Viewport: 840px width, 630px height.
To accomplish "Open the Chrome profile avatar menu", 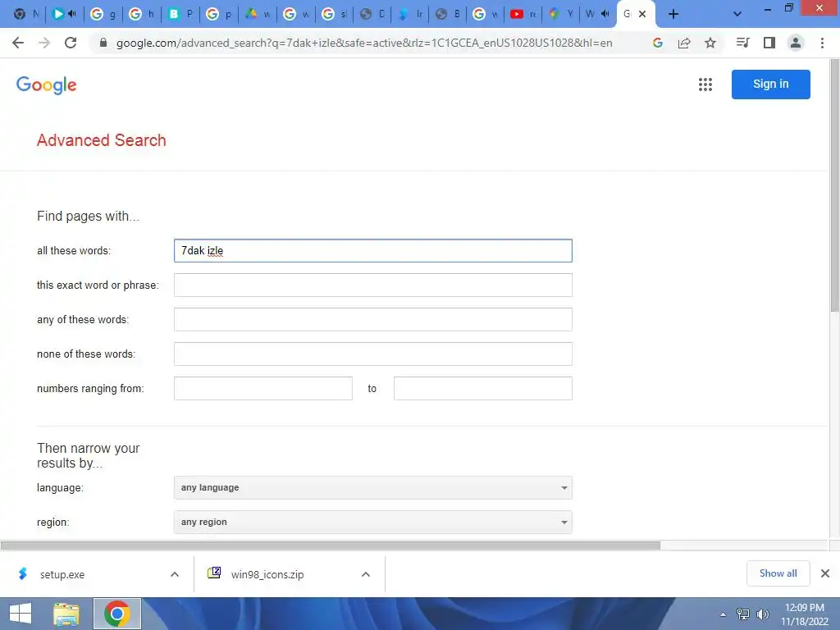I will 796,43.
